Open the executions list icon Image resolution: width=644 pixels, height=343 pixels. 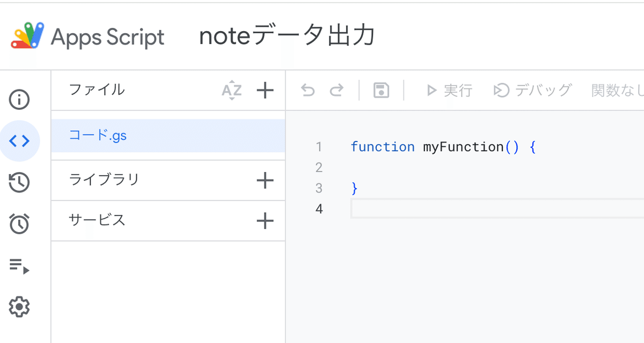pyautogui.click(x=19, y=265)
